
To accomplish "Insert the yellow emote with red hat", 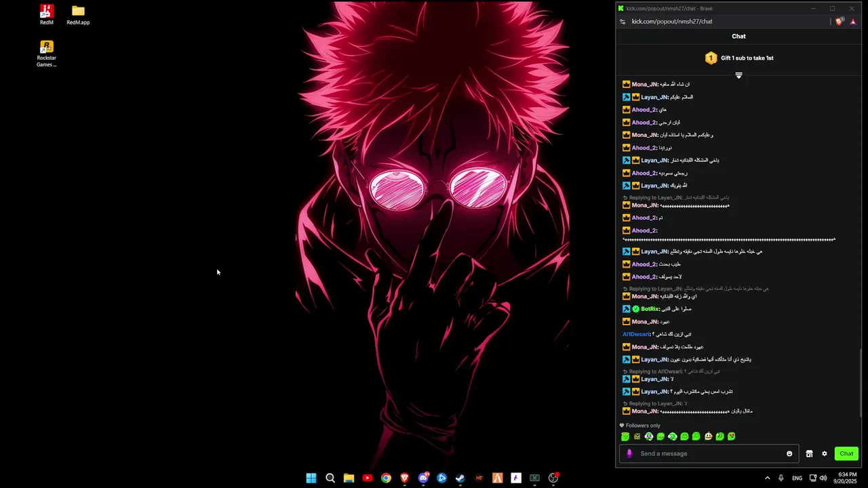I will pos(708,436).
